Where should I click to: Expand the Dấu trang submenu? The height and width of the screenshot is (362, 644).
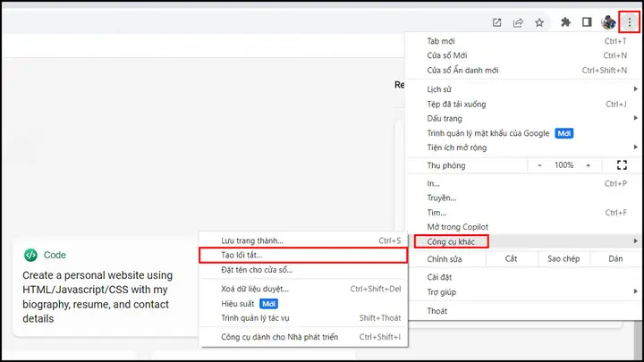524,118
